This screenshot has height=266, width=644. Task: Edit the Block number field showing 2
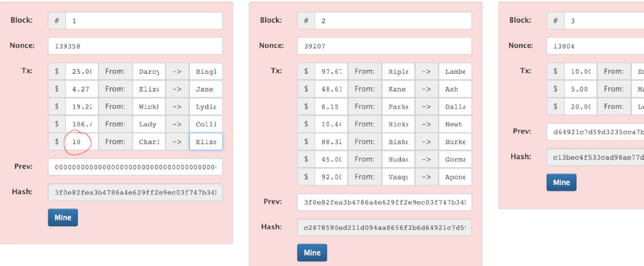393,20
